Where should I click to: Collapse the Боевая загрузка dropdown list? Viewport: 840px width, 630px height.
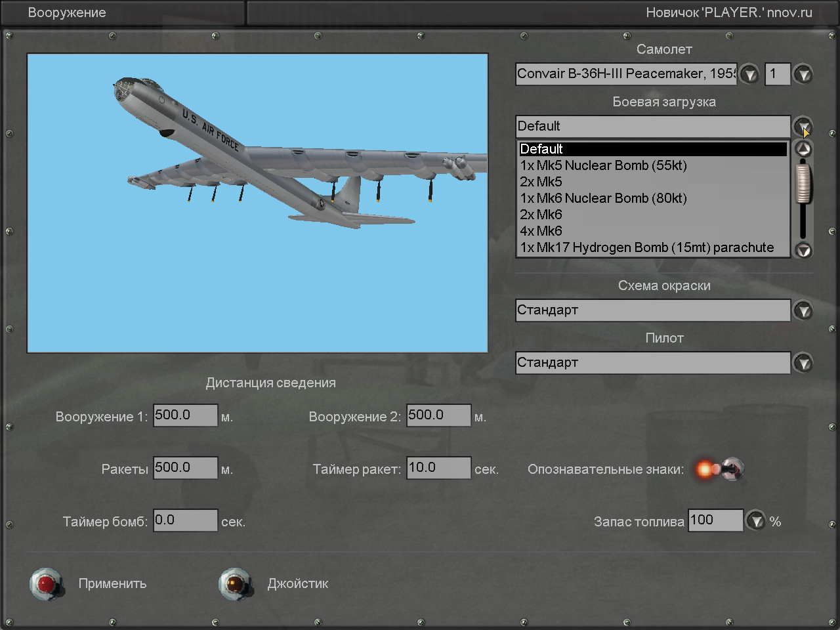point(803,126)
